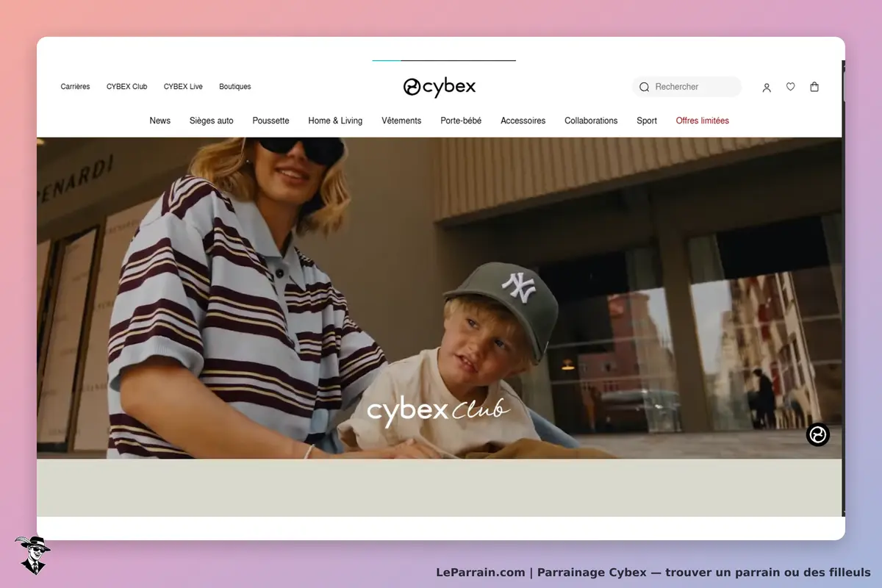Open the Carrières link
This screenshot has width=882, height=588.
(75, 87)
